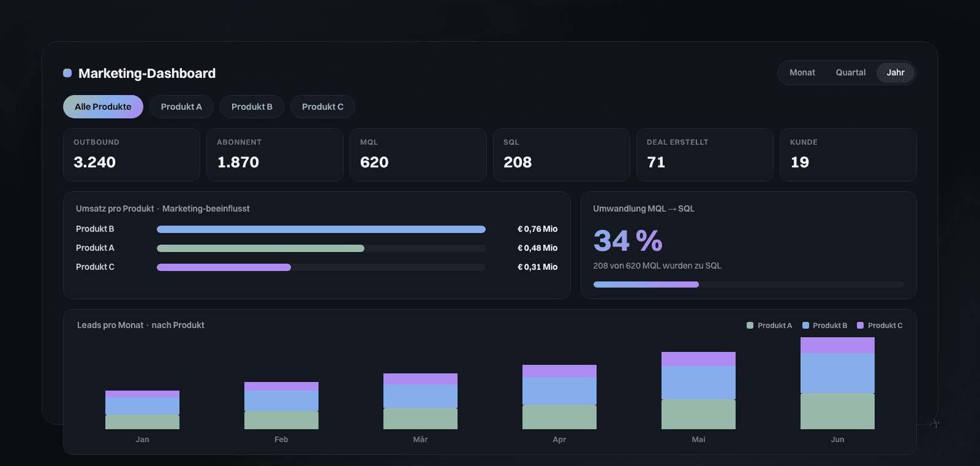
Task: Click the Feb stacked bar
Action: click(x=281, y=405)
